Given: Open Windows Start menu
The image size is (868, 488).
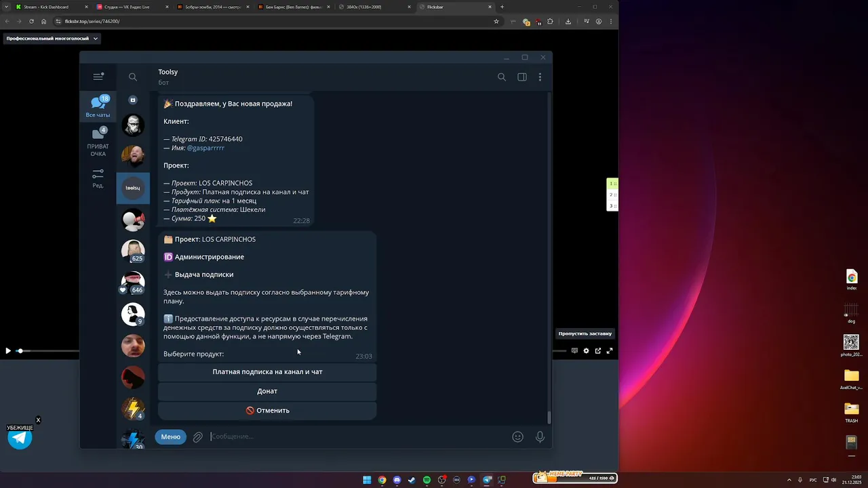Looking at the screenshot, I should tap(367, 480).
